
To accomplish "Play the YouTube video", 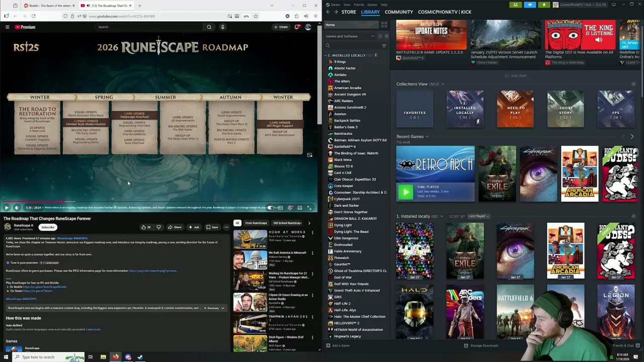I will pyautogui.click(x=7, y=208).
